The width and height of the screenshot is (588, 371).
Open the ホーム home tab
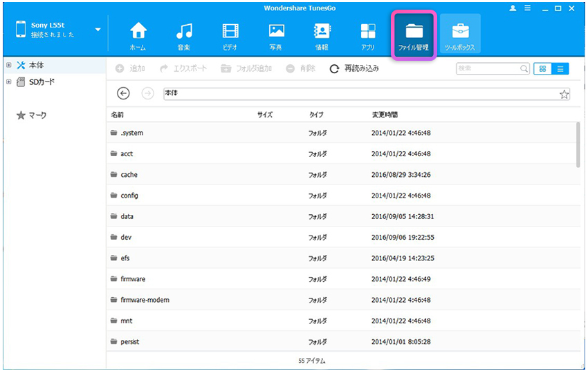tap(138, 37)
